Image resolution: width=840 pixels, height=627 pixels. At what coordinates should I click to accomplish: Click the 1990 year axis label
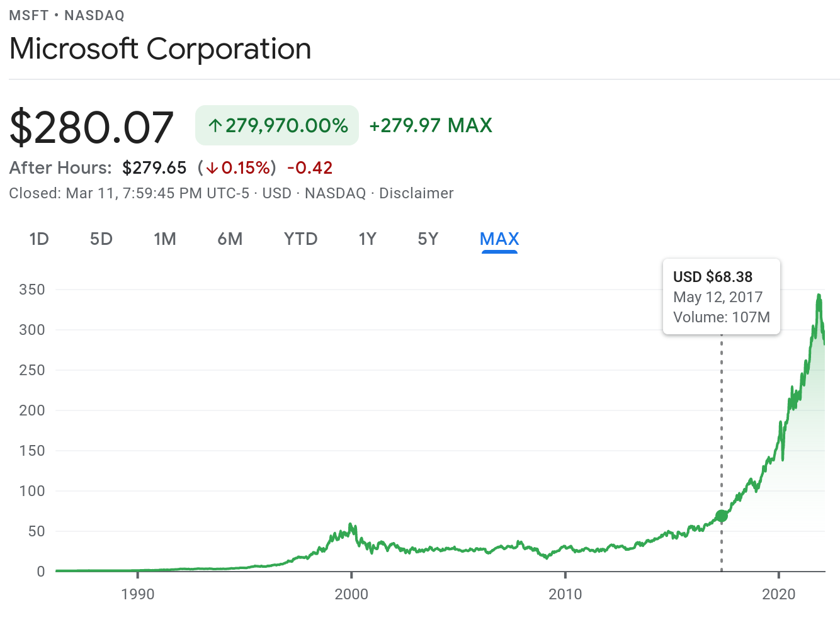[137, 594]
